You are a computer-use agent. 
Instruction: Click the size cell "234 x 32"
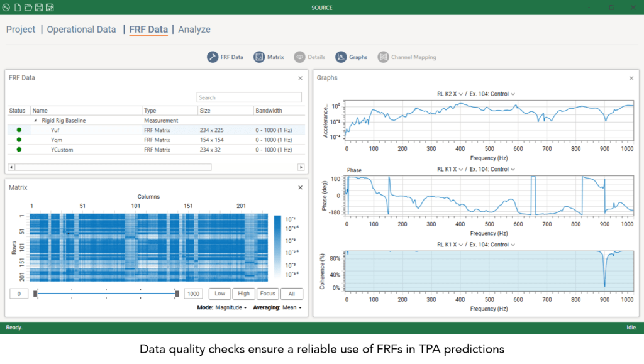(x=211, y=150)
